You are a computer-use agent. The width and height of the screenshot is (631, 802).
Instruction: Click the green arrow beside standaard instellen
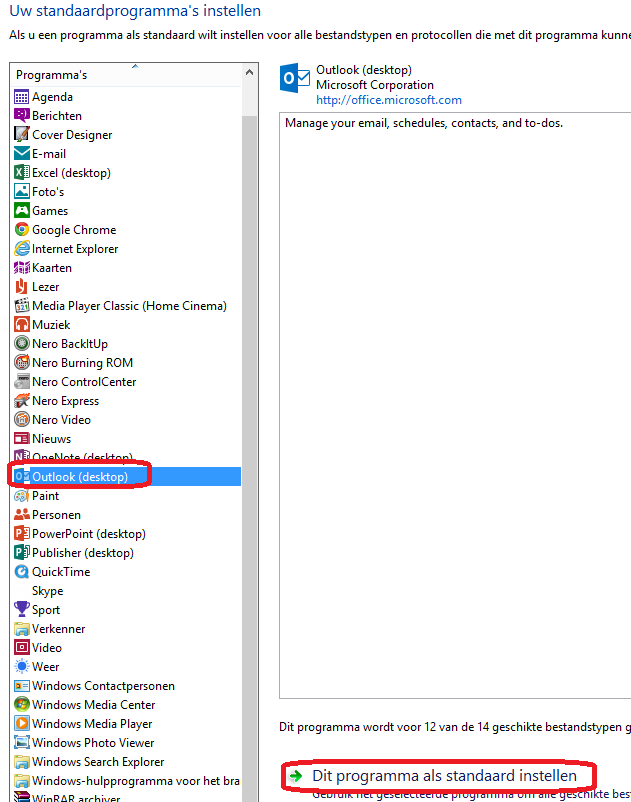296,776
